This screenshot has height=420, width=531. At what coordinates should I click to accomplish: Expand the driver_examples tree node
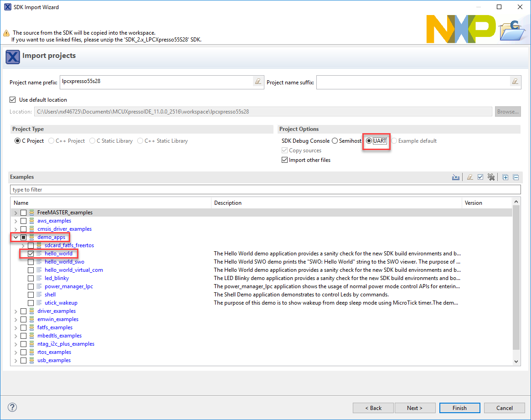point(16,311)
